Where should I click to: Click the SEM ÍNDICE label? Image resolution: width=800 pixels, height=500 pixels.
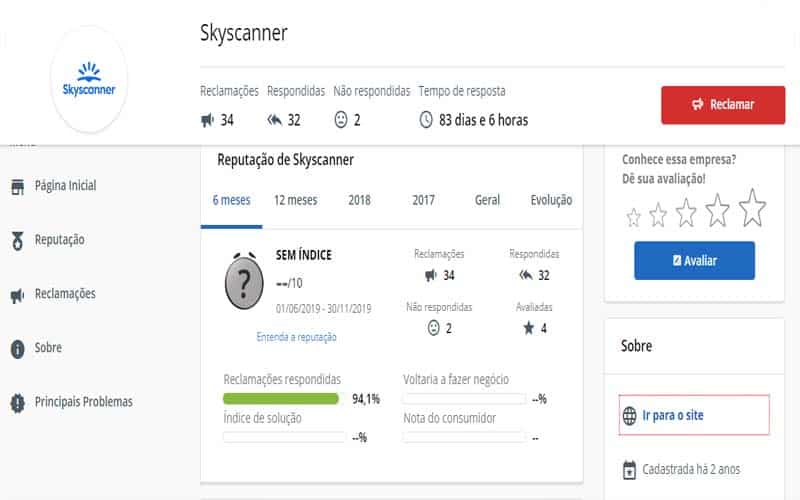tap(304, 255)
